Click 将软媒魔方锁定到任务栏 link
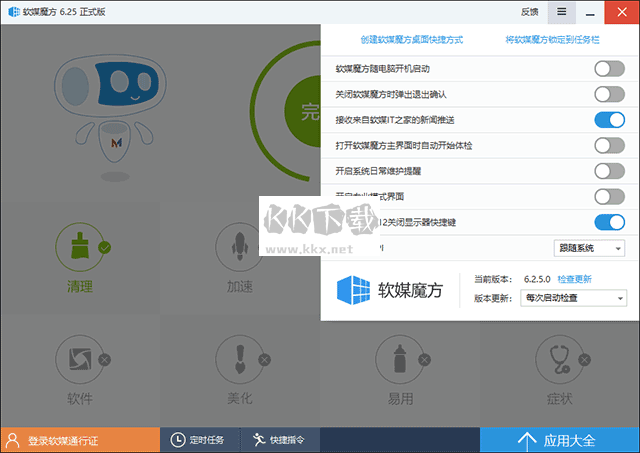Viewport: 640px width, 453px height. [x=552, y=40]
